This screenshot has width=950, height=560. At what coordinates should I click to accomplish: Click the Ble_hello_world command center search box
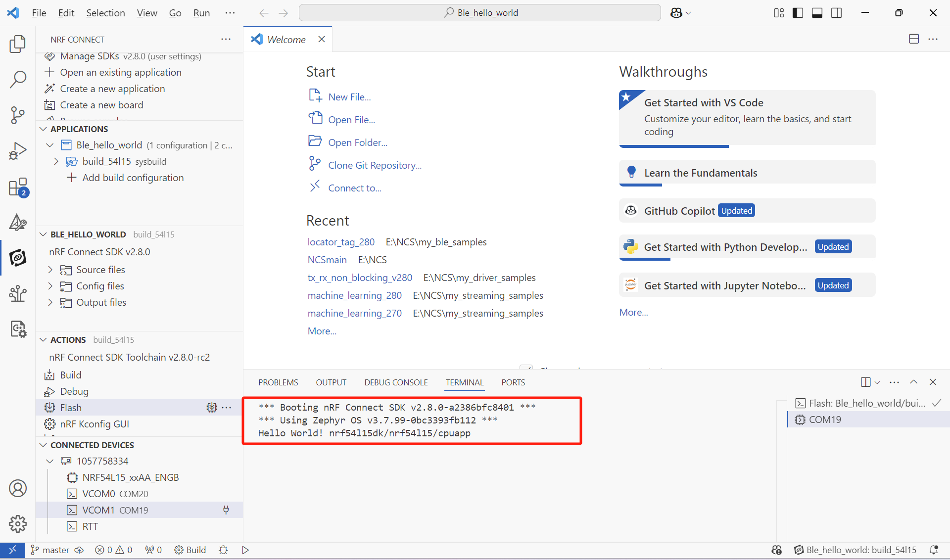pos(479,13)
